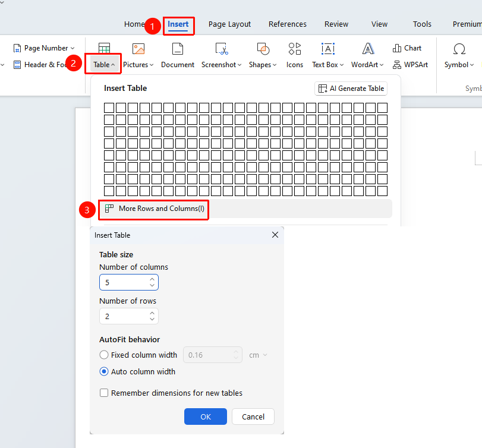Image resolution: width=482 pixels, height=448 pixels.
Task: Open the Icons gallery
Action: [294, 49]
